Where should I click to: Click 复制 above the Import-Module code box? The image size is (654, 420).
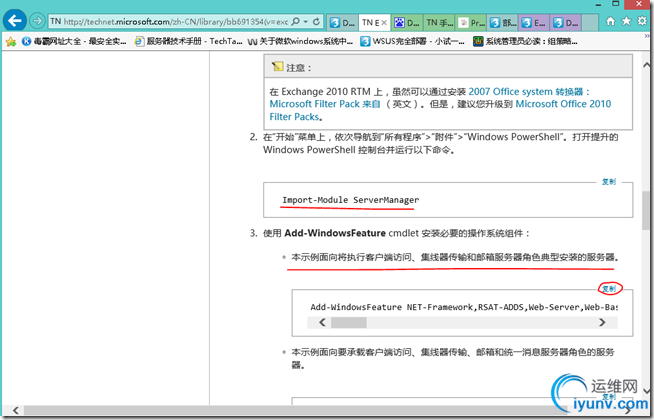[x=609, y=181]
